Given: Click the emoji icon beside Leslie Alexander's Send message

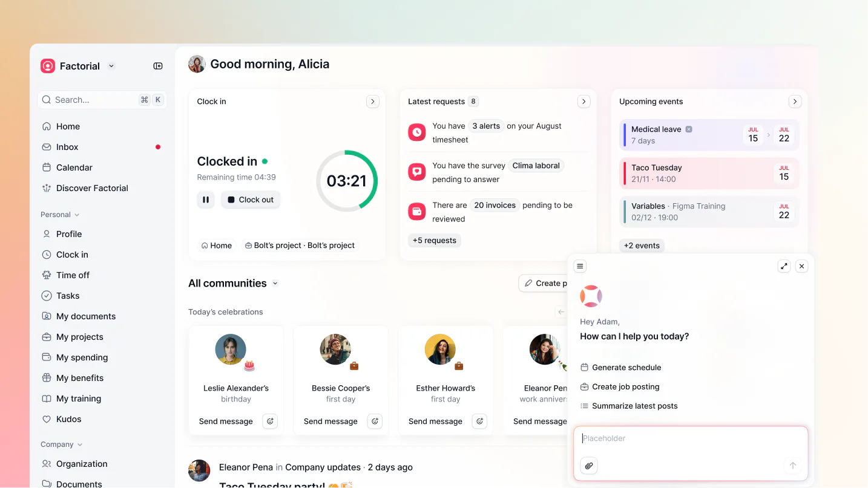Looking at the screenshot, I should (270, 421).
